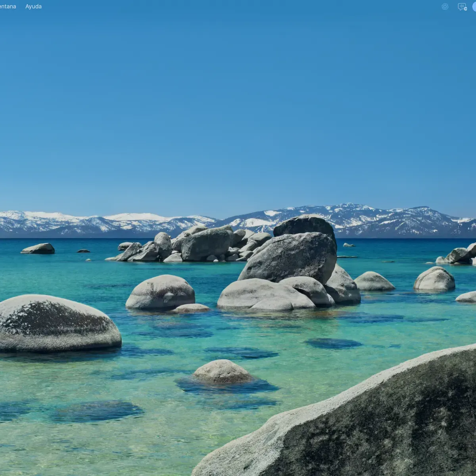Click the light blue circle at menu bar edge
Image resolution: width=476 pixels, height=476 pixels.
coord(474,7)
